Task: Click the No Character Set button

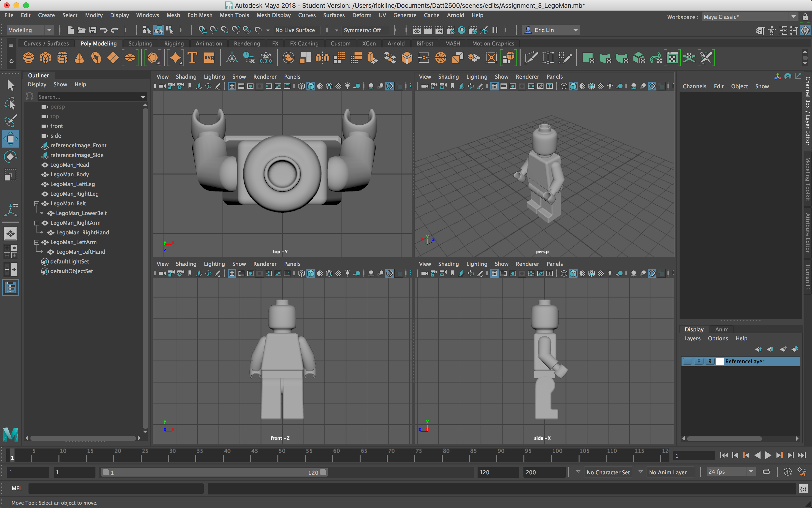Action: pos(608,472)
